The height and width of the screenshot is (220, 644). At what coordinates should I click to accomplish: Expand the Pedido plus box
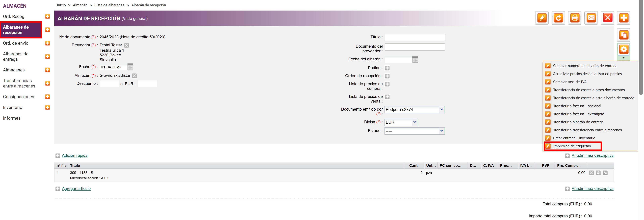tap(387, 68)
